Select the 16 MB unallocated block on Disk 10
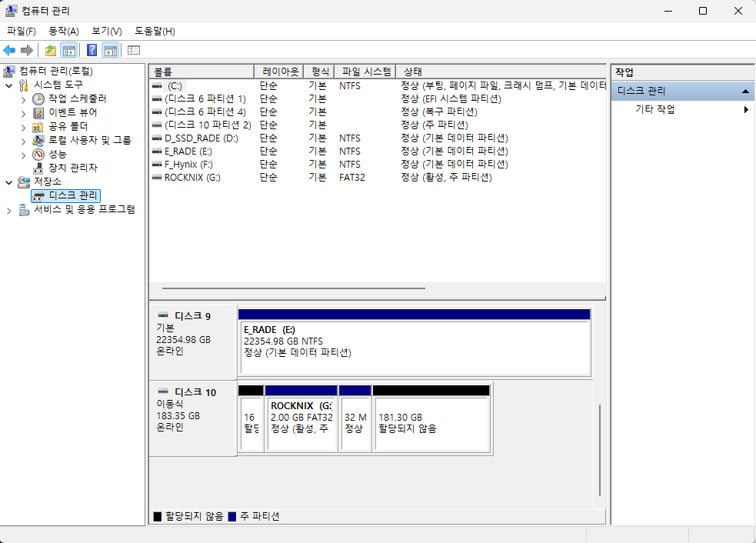The height and width of the screenshot is (543, 756). [x=251, y=418]
